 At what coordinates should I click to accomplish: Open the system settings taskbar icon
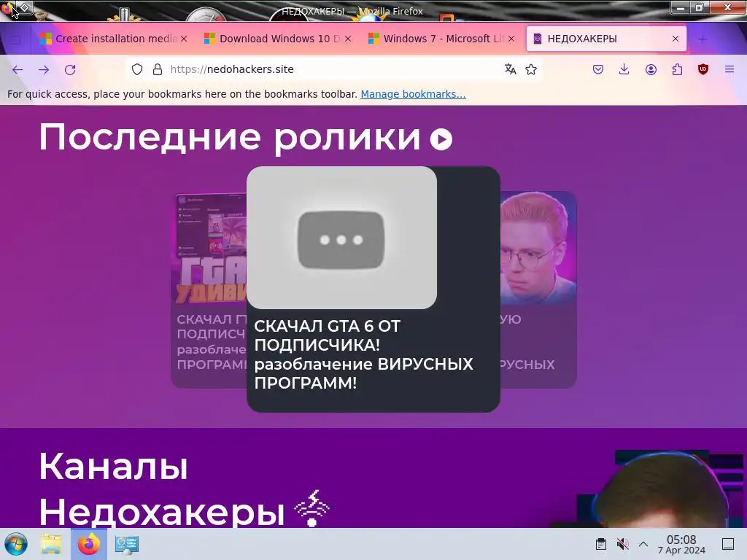tap(127, 544)
